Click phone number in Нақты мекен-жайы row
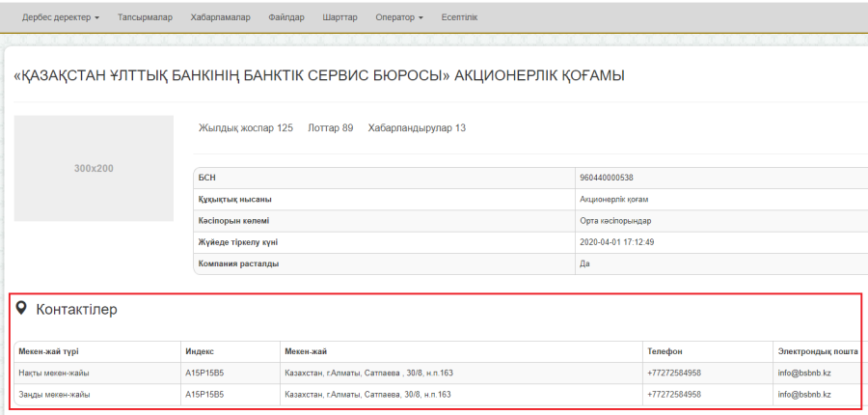Image resolution: width=868 pixels, height=415 pixels. pyautogui.click(x=674, y=373)
